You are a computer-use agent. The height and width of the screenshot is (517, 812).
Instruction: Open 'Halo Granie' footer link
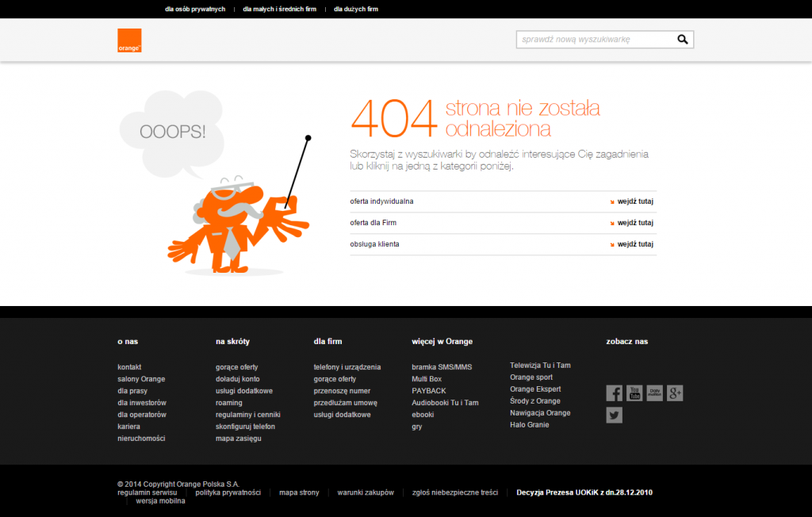pos(529,425)
